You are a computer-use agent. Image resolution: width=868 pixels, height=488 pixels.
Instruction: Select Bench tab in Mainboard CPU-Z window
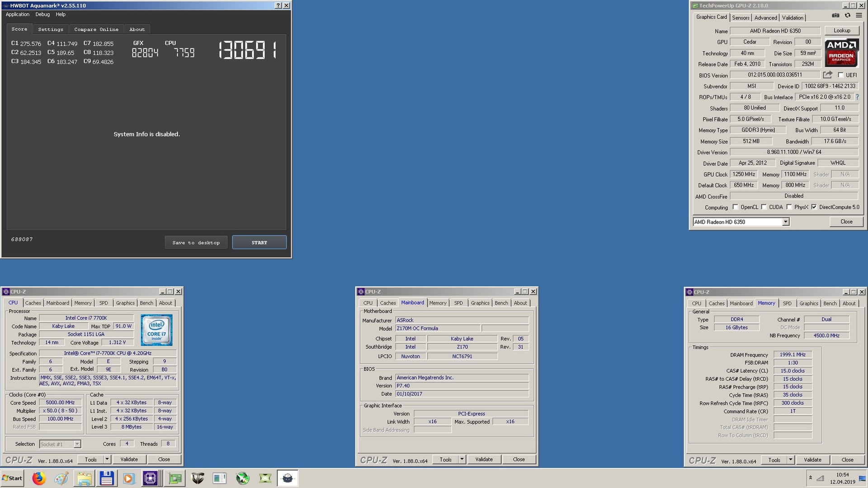(x=501, y=303)
